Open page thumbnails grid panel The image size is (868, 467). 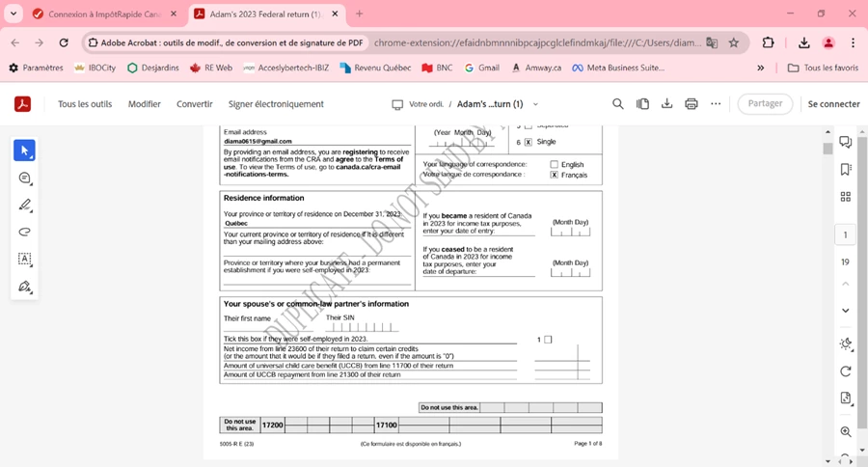[x=845, y=197]
